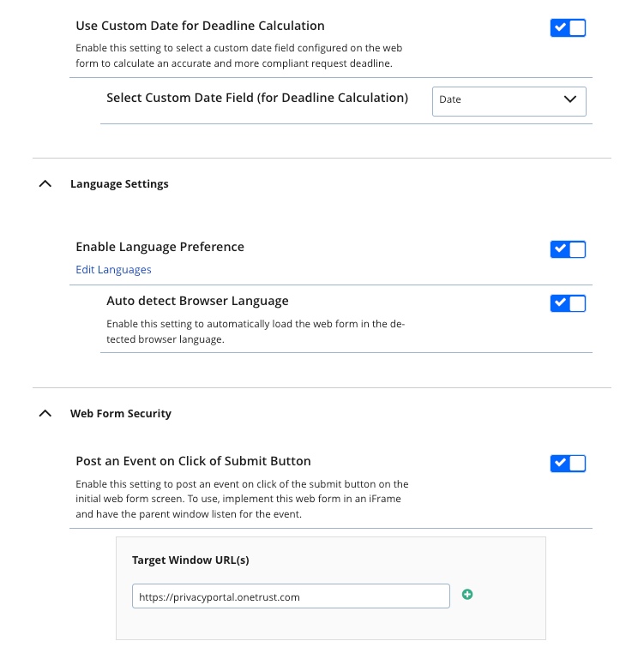
Task: Collapse the Web Form Security section chevron
Action: (x=45, y=414)
